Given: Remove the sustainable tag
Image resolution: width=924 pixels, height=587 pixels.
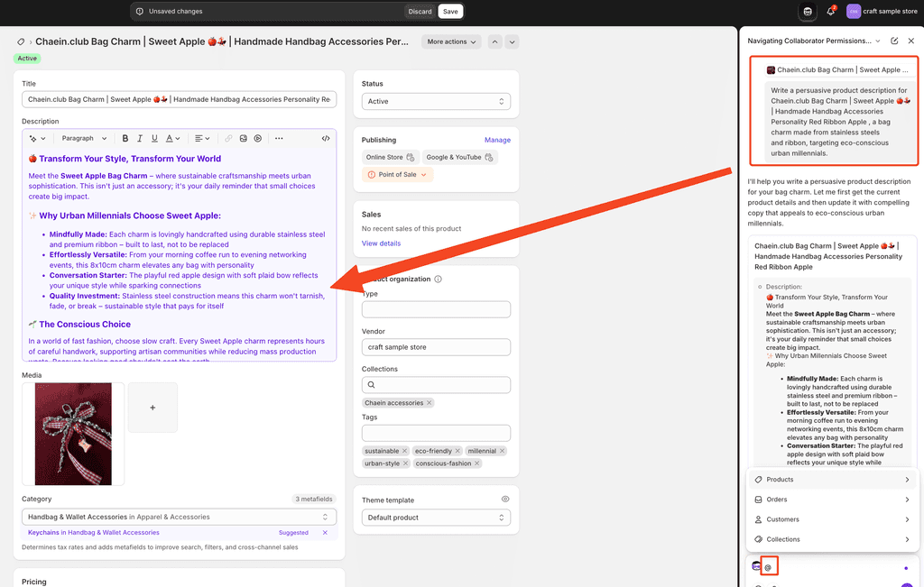Looking at the screenshot, I should (404, 451).
